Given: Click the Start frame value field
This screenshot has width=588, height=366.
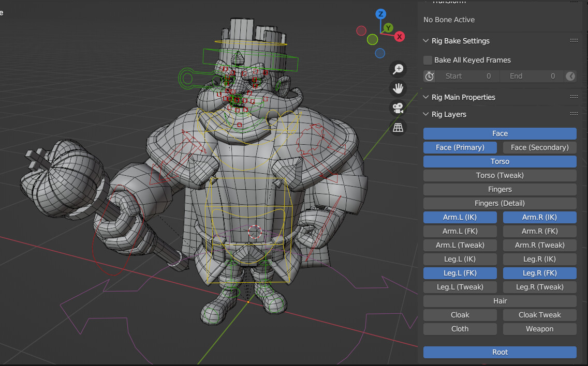Looking at the screenshot, I should coord(467,77).
